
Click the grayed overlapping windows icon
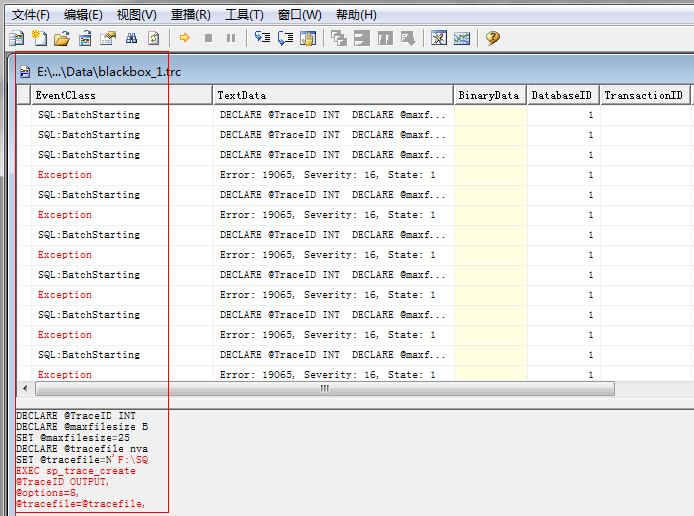click(x=339, y=38)
